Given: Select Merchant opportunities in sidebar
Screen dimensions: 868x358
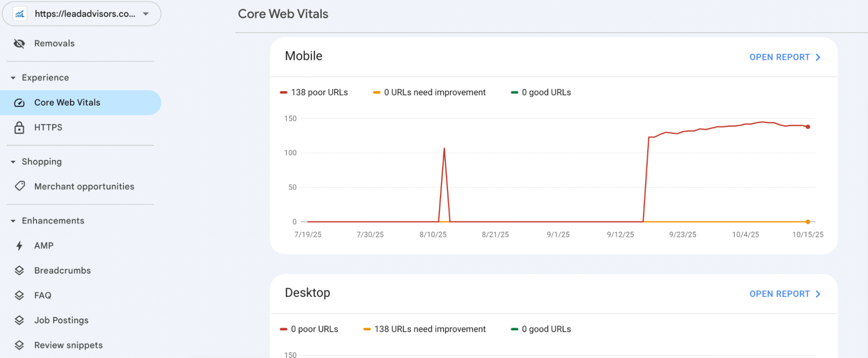Looking at the screenshot, I should point(84,187).
